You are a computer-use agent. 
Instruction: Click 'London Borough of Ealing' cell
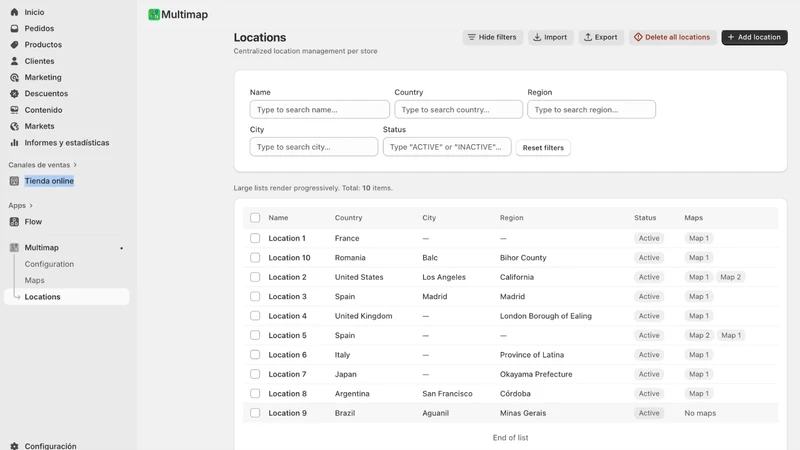pos(545,316)
